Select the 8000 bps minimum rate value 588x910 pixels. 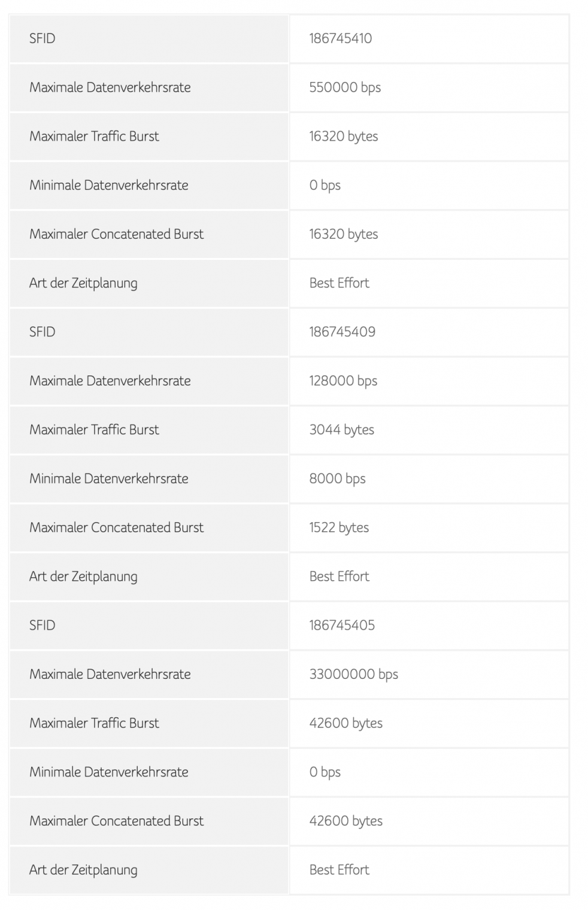coord(337,479)
